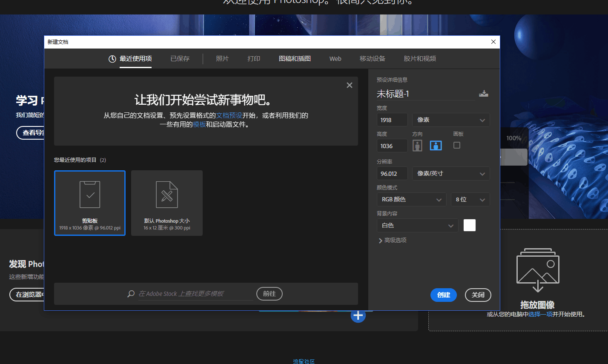Open the 8 位 bit depth dropdown
608x364 pixels.
point(470,200)
